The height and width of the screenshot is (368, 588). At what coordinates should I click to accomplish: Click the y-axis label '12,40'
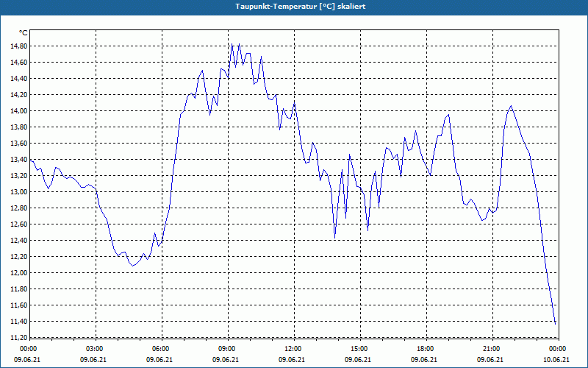[19, 241]
